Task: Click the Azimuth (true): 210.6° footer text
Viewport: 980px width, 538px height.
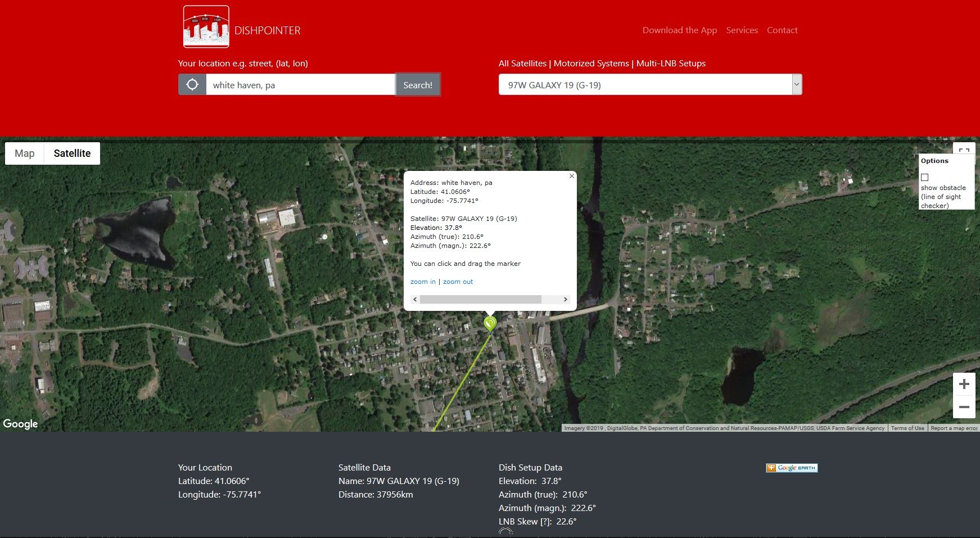Action: (543, 495)
